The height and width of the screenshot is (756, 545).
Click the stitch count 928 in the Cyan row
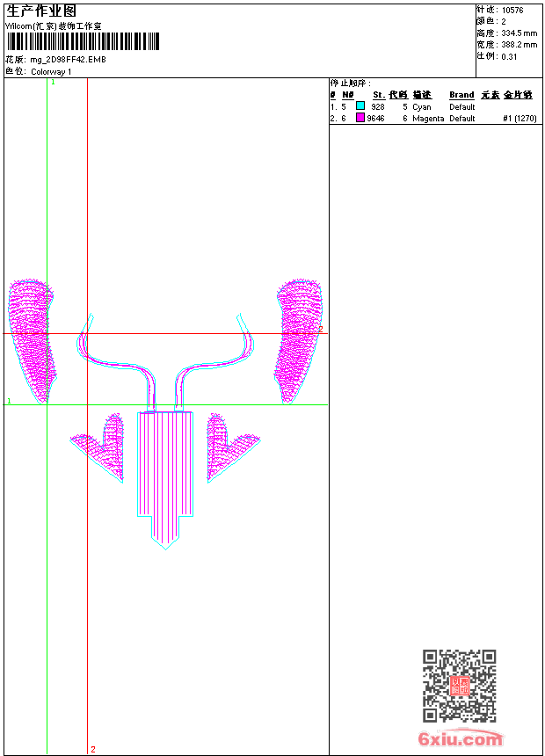[x=378, y=107]
